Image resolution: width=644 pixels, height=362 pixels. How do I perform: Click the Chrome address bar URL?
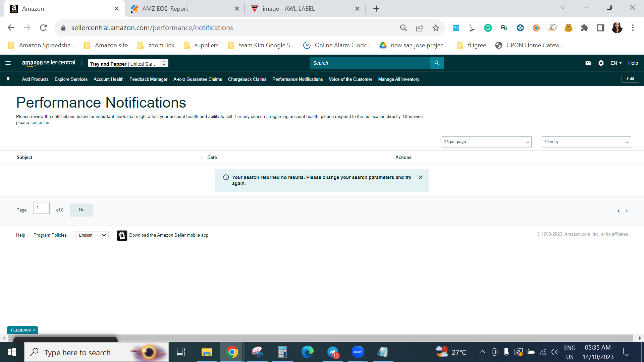[x=152, y=28]
